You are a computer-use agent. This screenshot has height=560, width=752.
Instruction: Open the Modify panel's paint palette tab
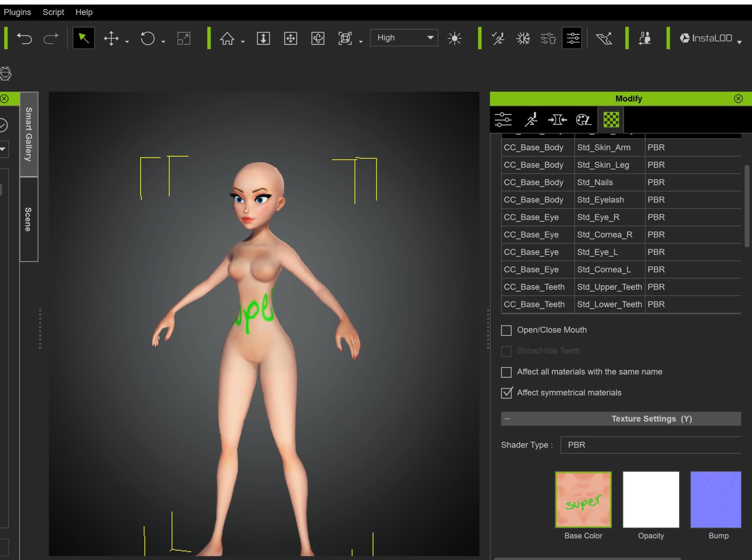pyautogui.click(x=584, y=120)
